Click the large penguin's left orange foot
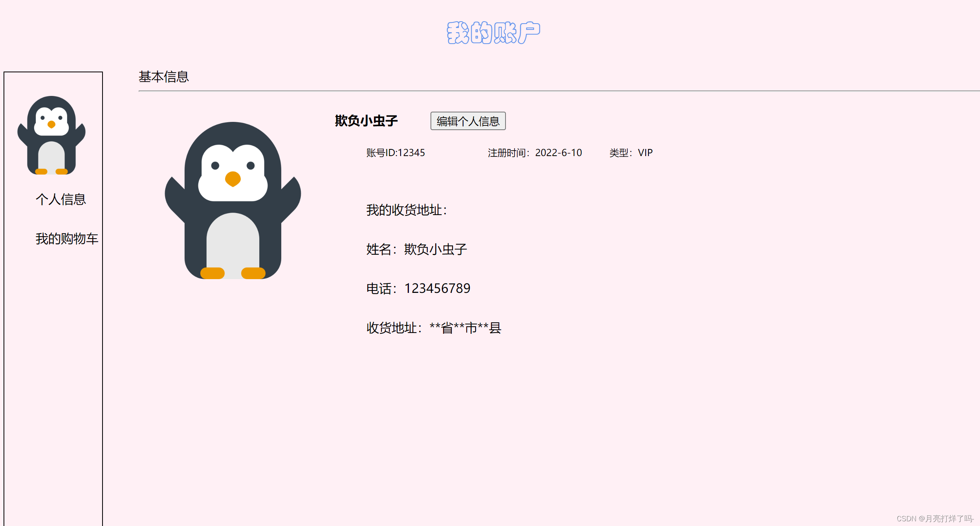The height and width of the screenshot is (526, 980). pyautogui.click(x=212, y=273)
